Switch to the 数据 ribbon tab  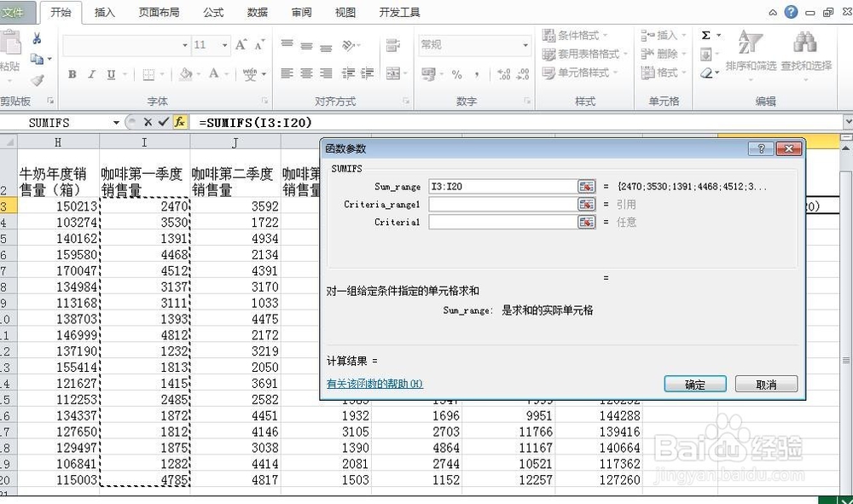tap(257, 12)
